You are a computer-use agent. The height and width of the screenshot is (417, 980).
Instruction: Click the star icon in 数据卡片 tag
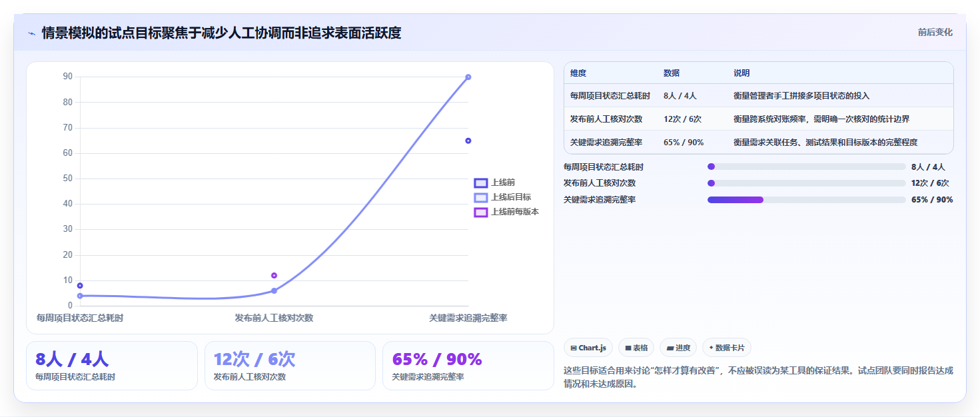[711, 348]
